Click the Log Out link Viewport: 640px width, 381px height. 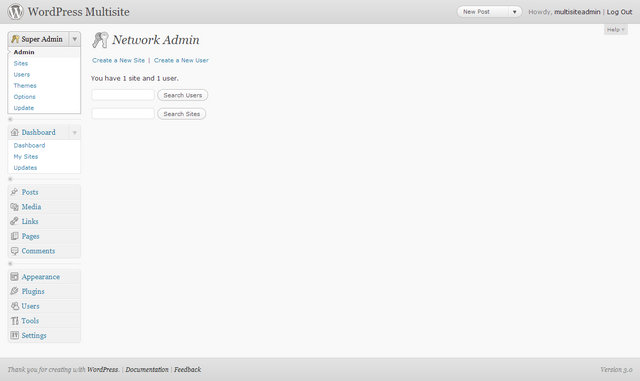click(619, 12)
